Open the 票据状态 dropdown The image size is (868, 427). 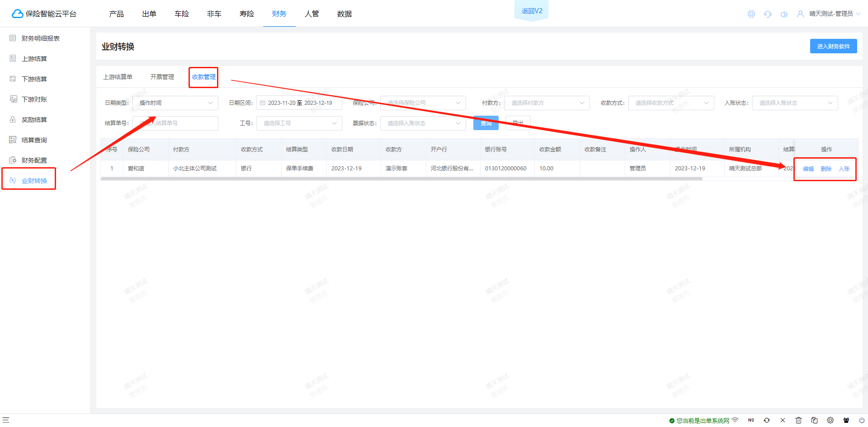tap(423, 123)
